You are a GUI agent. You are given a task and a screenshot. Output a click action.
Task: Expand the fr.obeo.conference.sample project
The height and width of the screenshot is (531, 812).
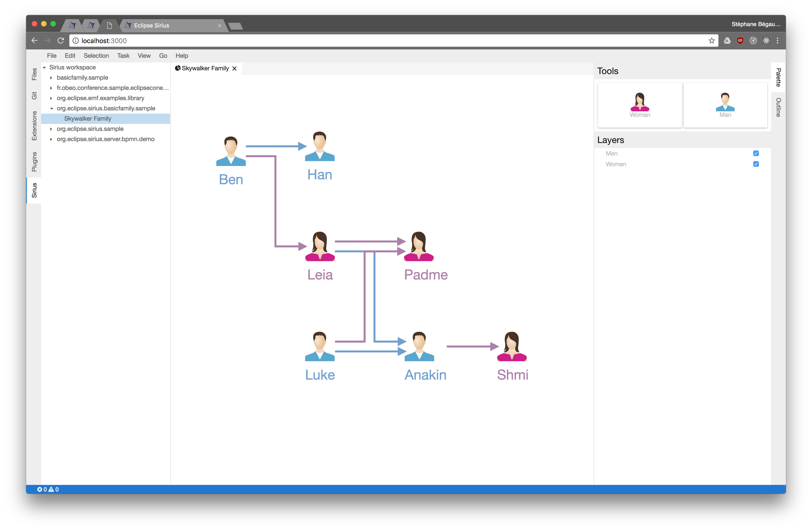coord(51,88)
